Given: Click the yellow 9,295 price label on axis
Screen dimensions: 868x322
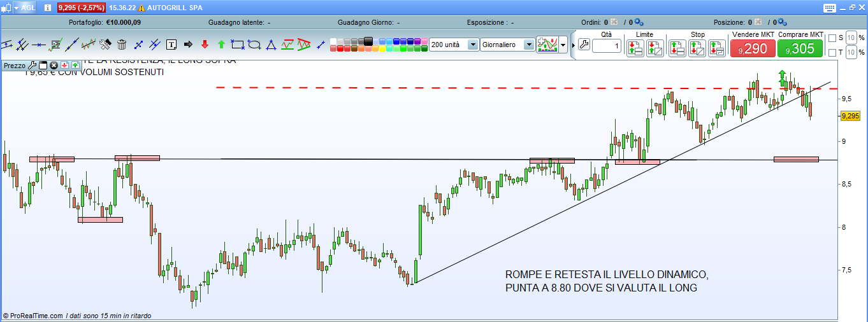Looking at the screenshot, I should [850, 116].
